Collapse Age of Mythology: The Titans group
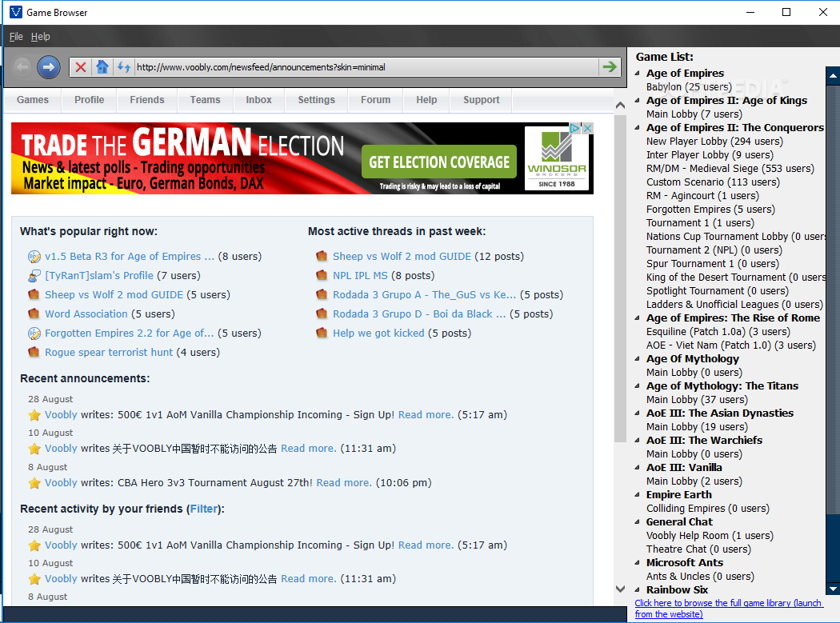 (x=638, y=386)
